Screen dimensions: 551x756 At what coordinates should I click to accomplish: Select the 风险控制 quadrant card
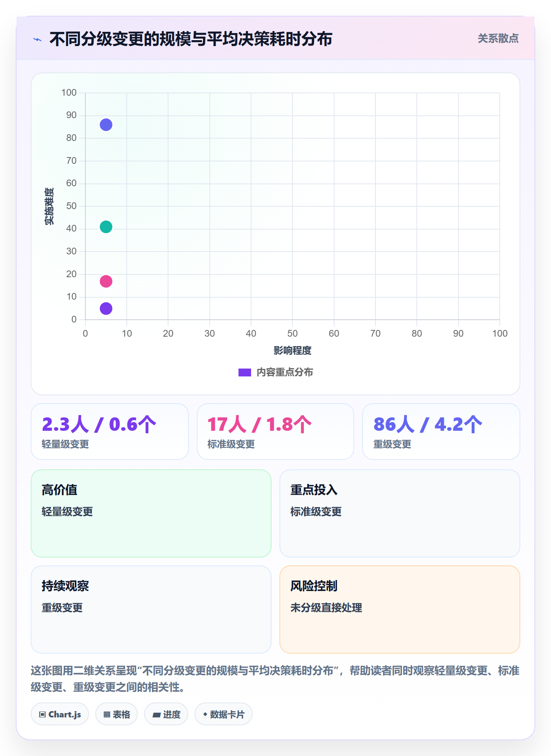click(x=400, y=610)
